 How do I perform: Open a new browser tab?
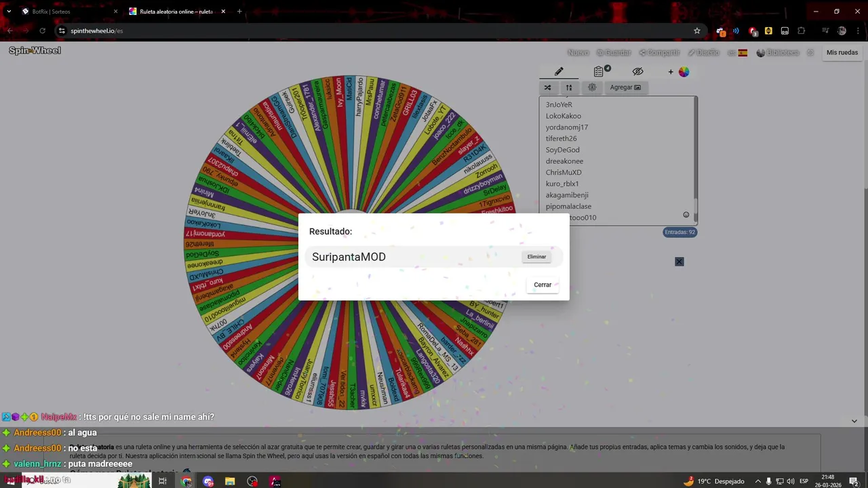click(239, 12)
